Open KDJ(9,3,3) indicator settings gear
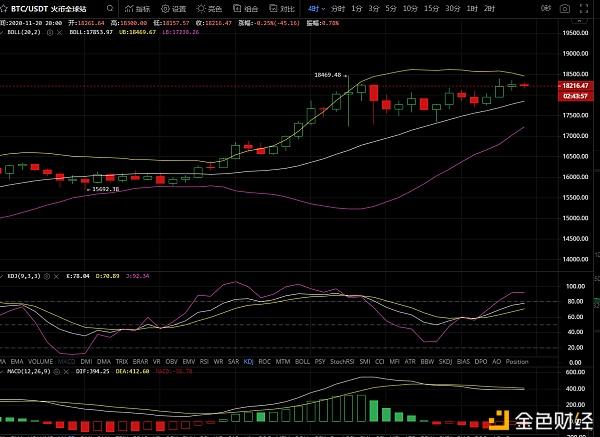The image size is (600, 437). 47,276
